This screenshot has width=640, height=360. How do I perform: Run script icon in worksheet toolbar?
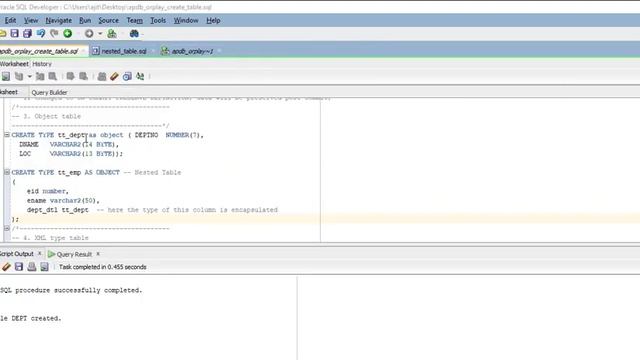[6, 76]
